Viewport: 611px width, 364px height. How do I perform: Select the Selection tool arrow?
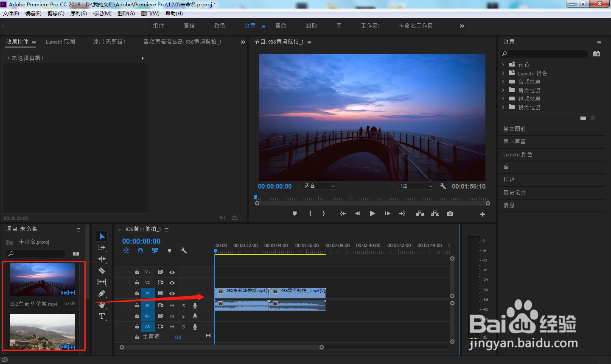pos(102,236)
